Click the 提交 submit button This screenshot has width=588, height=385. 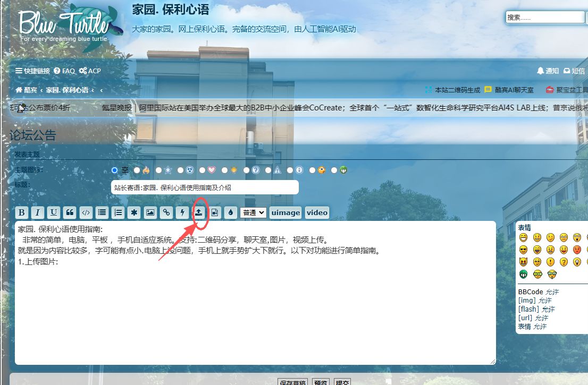[x=343, y=382]
